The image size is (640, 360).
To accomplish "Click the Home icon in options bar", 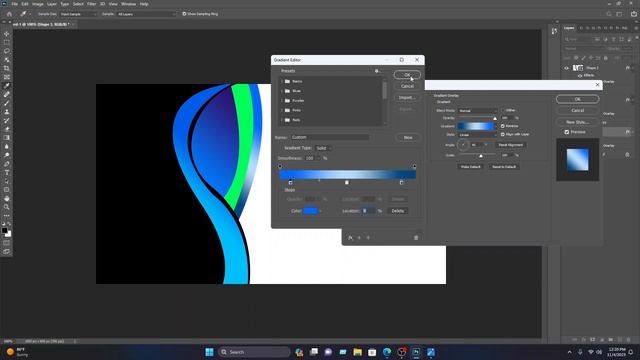I will coord(9,14).
